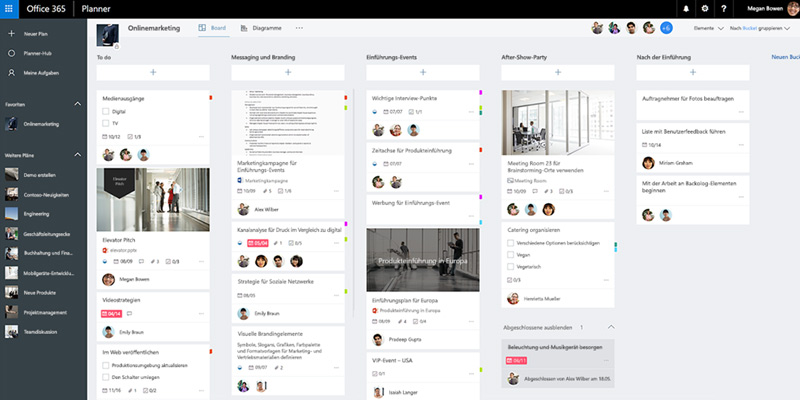Open the Office 365 app launcher
Screen dimensions: 800x400
[x=9, y=9]
